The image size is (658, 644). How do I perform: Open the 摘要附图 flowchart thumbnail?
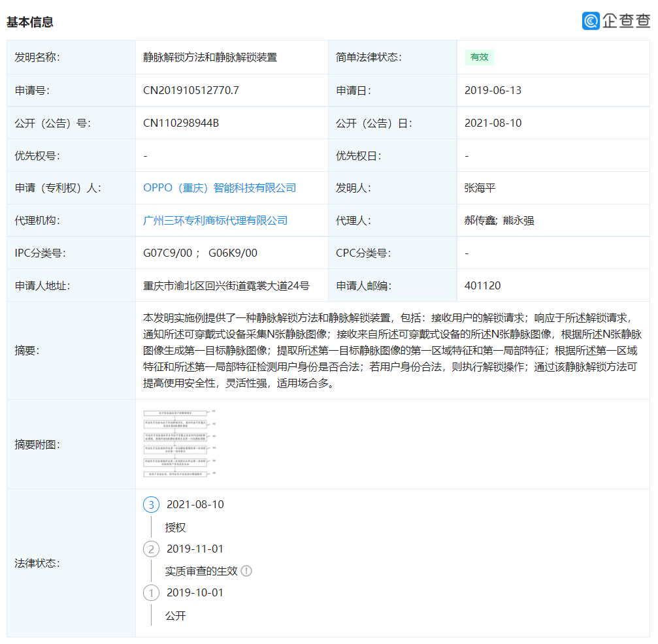point(178,443)
